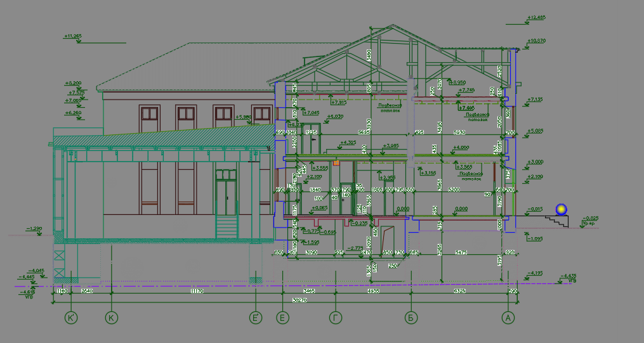Image resolution: width=644 pixels, height=343 pixels.
Task: Select the small orange square in section
Action: (x=337, y=163)
